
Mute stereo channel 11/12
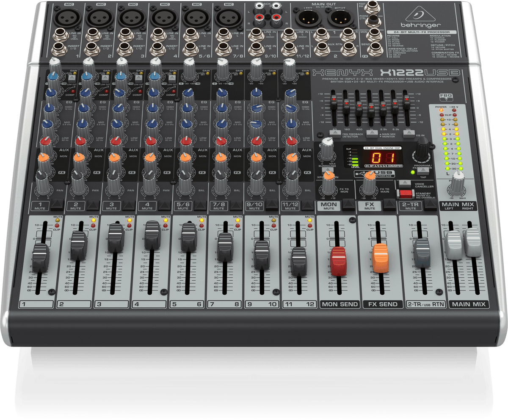308,205
